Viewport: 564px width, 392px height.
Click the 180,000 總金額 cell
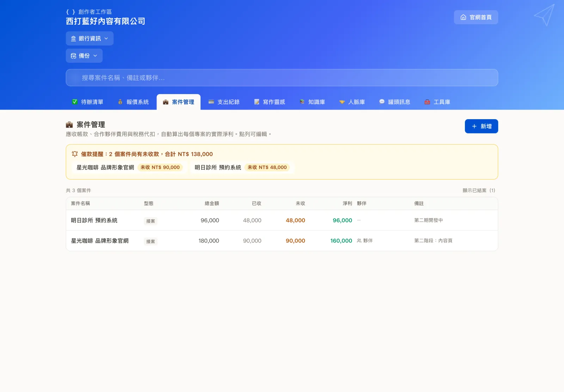(209, 241)
